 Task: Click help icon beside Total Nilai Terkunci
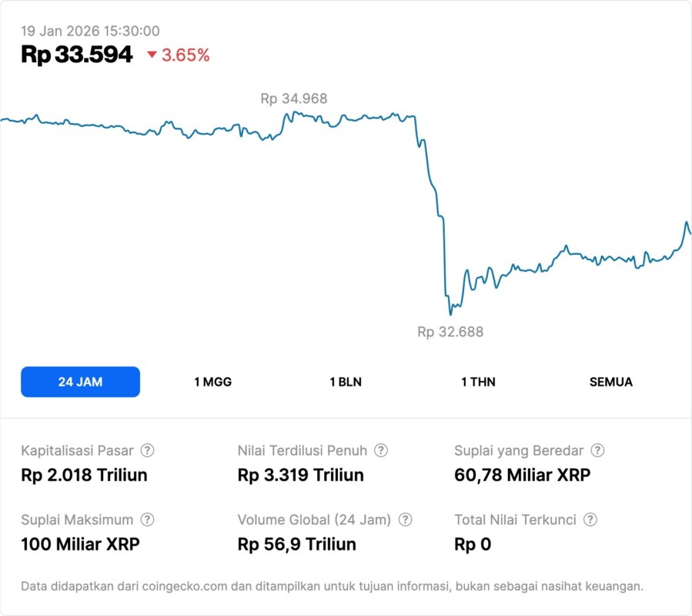(590, 520)
